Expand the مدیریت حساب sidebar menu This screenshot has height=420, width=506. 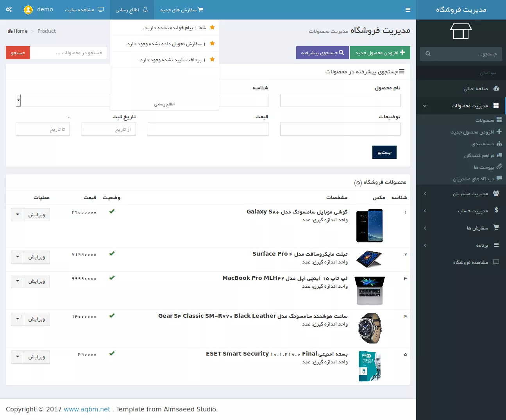[425, 211]
